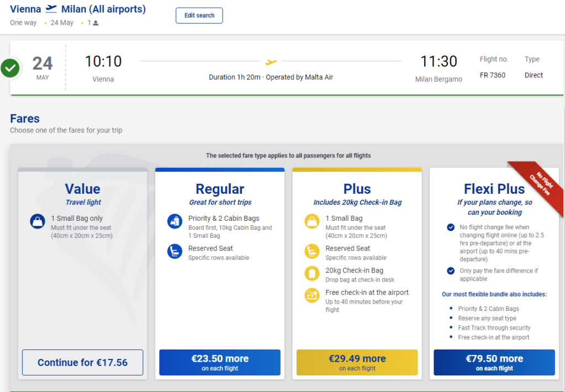
Task: Click the Only pay fare difference checkmark
Action: tap(450, 271)
